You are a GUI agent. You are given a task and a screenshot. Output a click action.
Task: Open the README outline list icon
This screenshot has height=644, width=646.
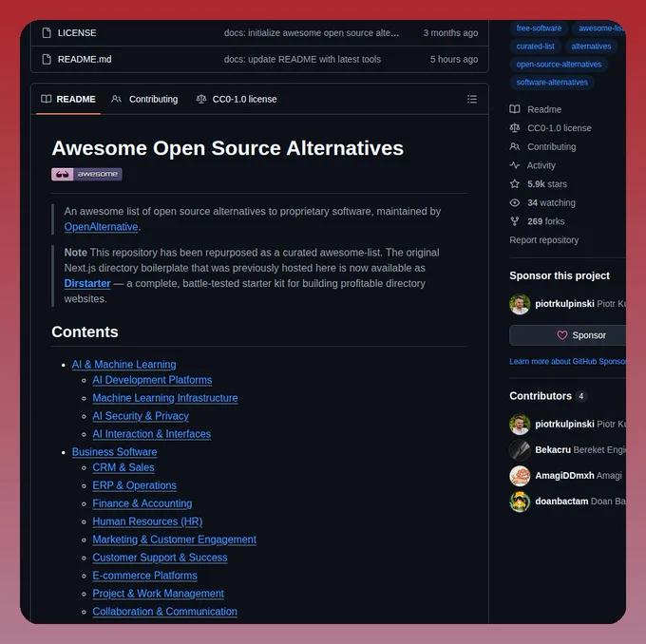pyautogui.click(x=472, y=99)
